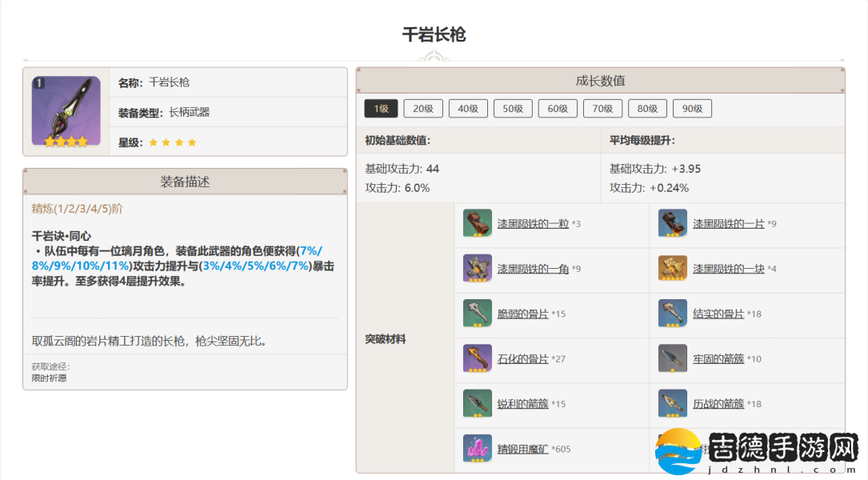This screenshot has height=480, width=868.
Task: Open the 70级 level tab
Action: click(x=602, y=109)
